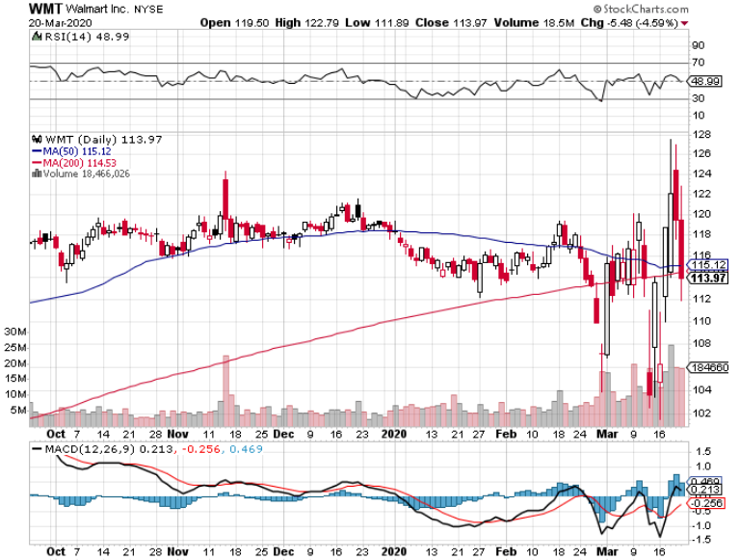Click the 0.213 MACD axis tag
This screenshot has width=740, height=560.
704,490
